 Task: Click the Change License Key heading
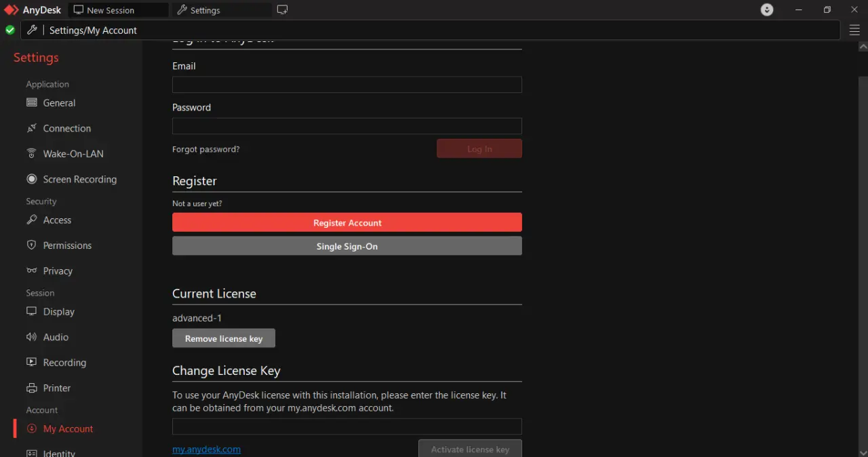click(226, 371)
